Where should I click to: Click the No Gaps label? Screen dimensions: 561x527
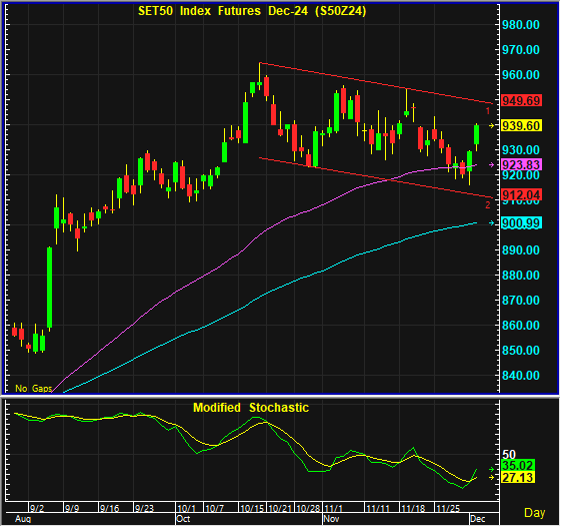tap(34, 388)
